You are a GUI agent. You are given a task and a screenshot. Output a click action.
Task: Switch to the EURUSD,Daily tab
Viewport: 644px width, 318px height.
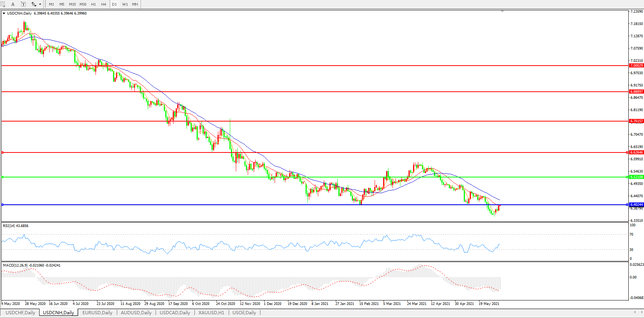97,313
